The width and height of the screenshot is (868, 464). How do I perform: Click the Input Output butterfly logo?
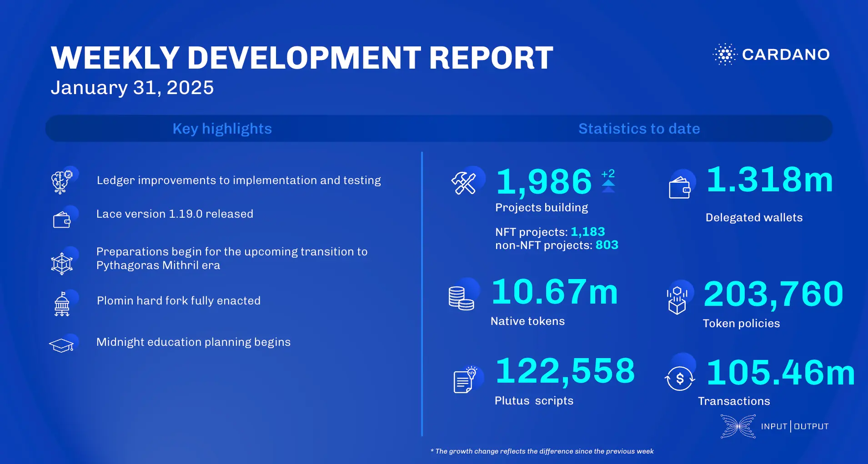pos(739,426)
